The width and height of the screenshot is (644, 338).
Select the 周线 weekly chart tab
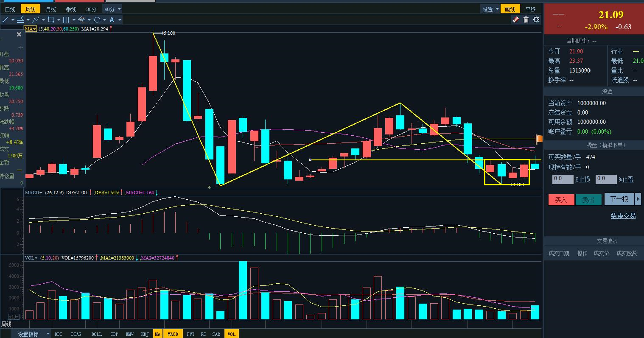pyautogui.click(x=31, y=9)
